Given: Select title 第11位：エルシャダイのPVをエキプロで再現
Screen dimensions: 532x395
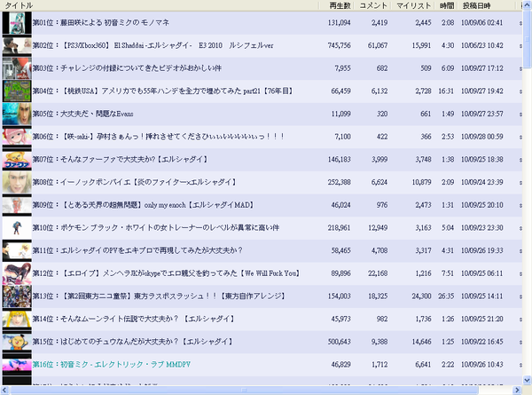Looking at the screenshot, I should pos(137,250).
